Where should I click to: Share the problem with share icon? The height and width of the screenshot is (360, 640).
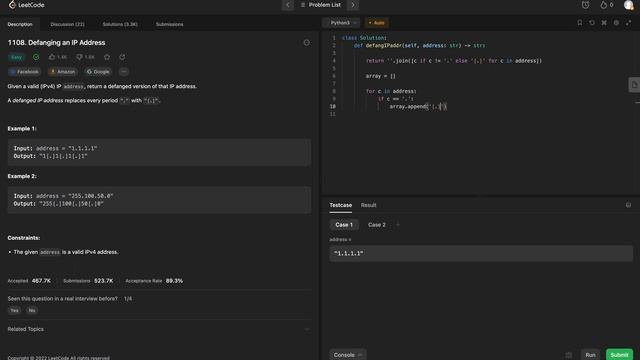coord(122,57)
